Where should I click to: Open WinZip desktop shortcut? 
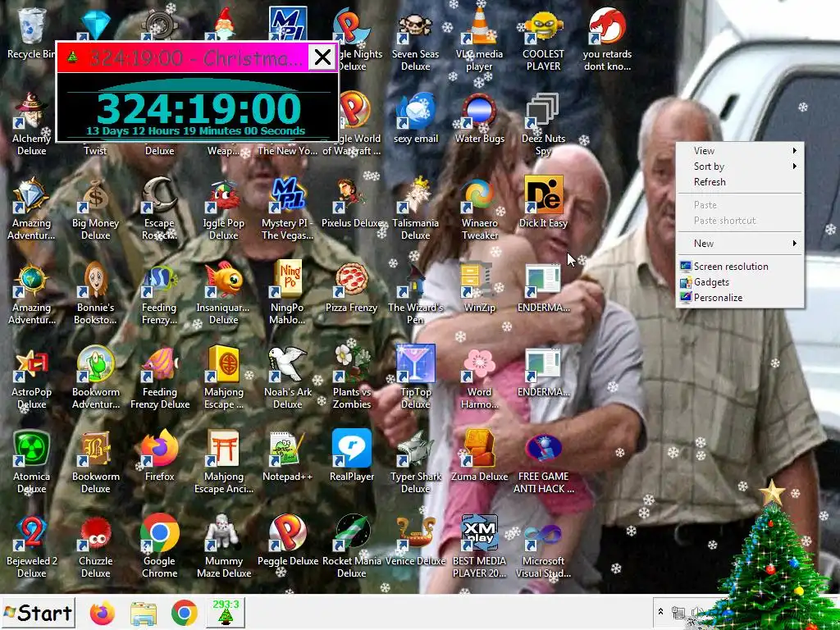(x=479, y=286)
